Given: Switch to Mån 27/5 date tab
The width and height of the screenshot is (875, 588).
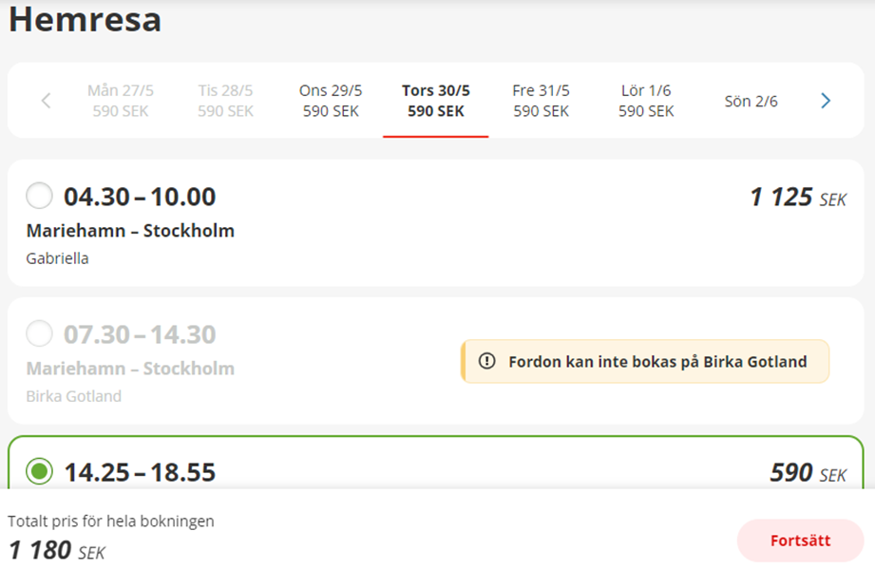Looking at the screenshot, I should pos(121,101).
